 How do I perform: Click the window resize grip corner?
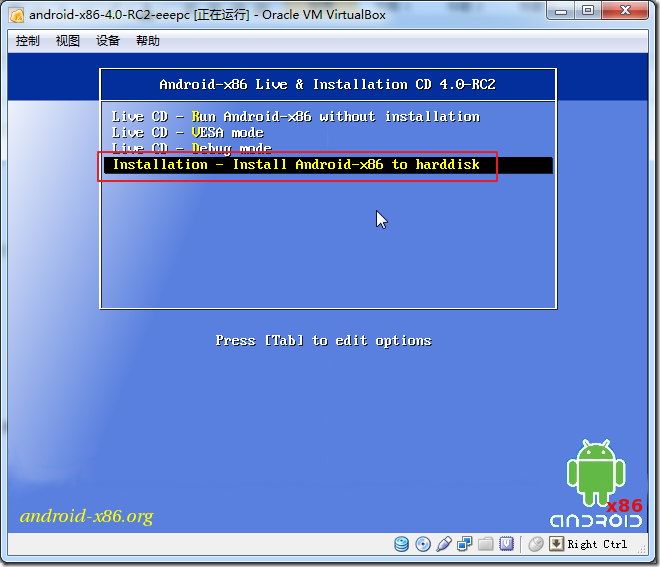coord(641,549)
